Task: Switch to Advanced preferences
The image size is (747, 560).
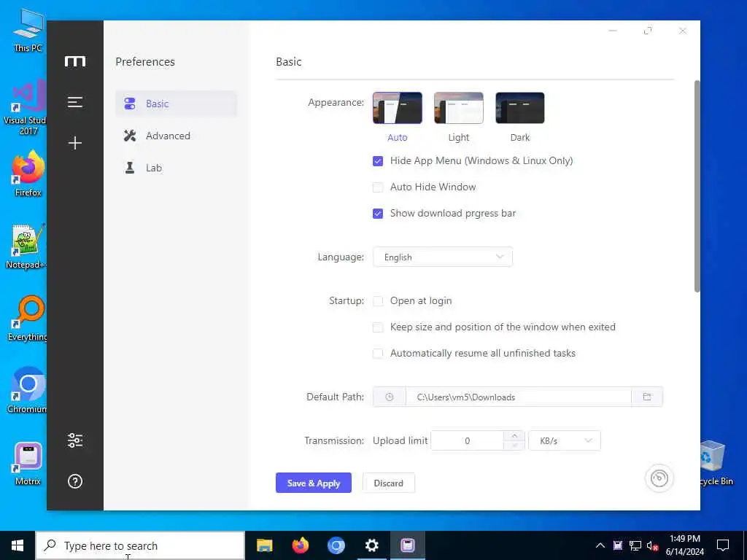Action: [177, 136]
